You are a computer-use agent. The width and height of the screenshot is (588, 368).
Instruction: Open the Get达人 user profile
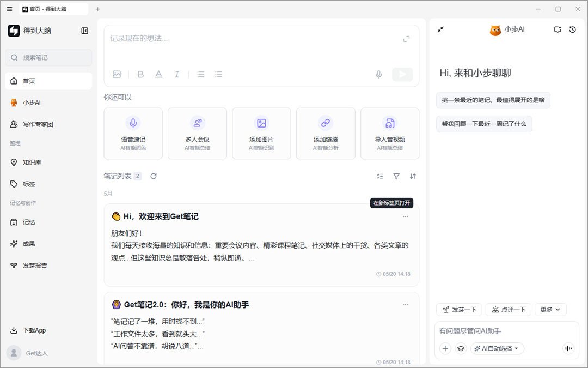click(27, 353)
